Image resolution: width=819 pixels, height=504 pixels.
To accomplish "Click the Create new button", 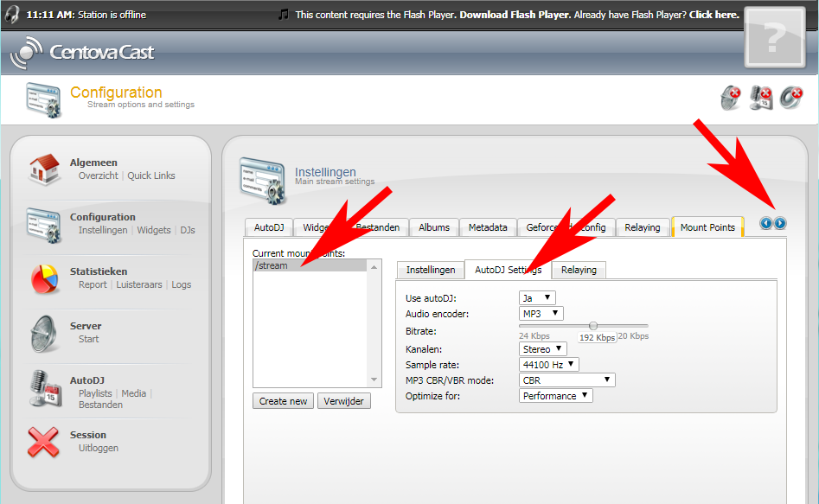I will pyautogui.click(x=283, y=401).
